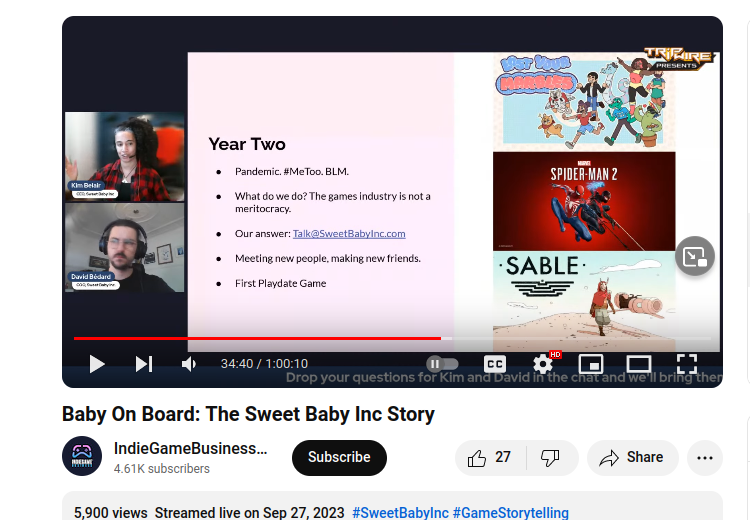
Task: Click the picture-in-picture overlay button
Action: (x=695, y=256)
